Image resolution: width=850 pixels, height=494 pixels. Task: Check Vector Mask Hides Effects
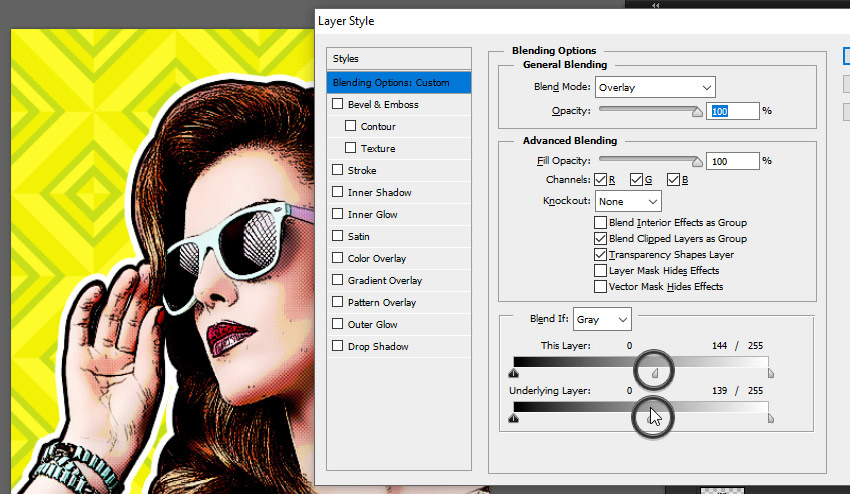tap(600, 286)
